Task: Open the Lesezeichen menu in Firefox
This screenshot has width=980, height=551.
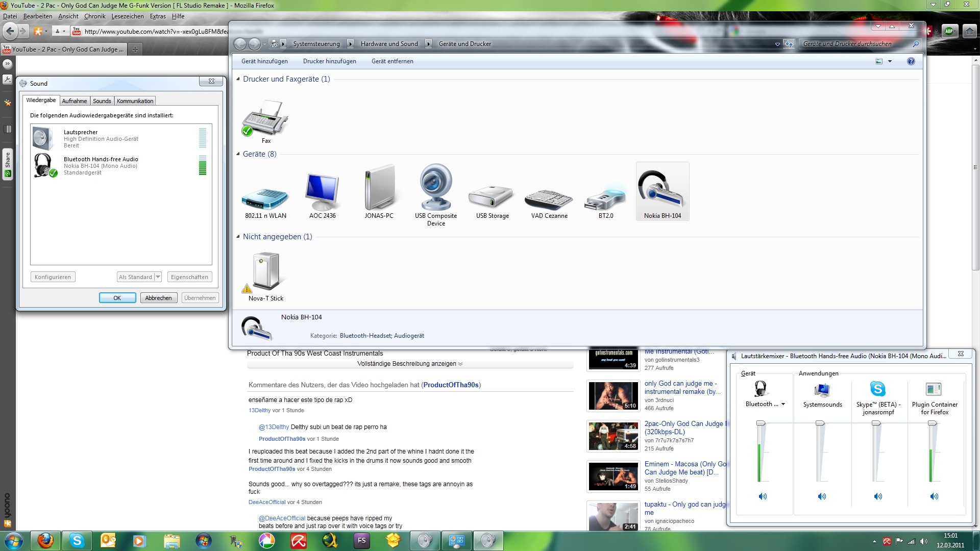Action: 128,16
